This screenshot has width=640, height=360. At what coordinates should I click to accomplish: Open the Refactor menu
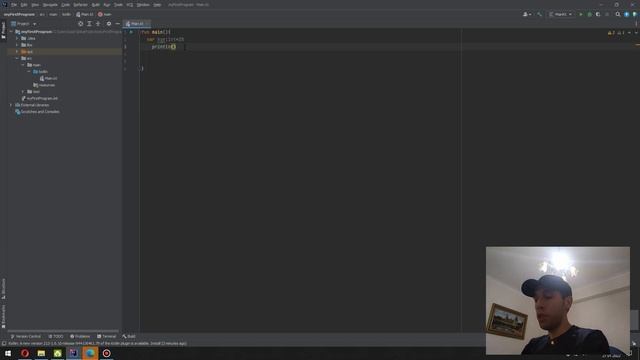coord(80,4)
